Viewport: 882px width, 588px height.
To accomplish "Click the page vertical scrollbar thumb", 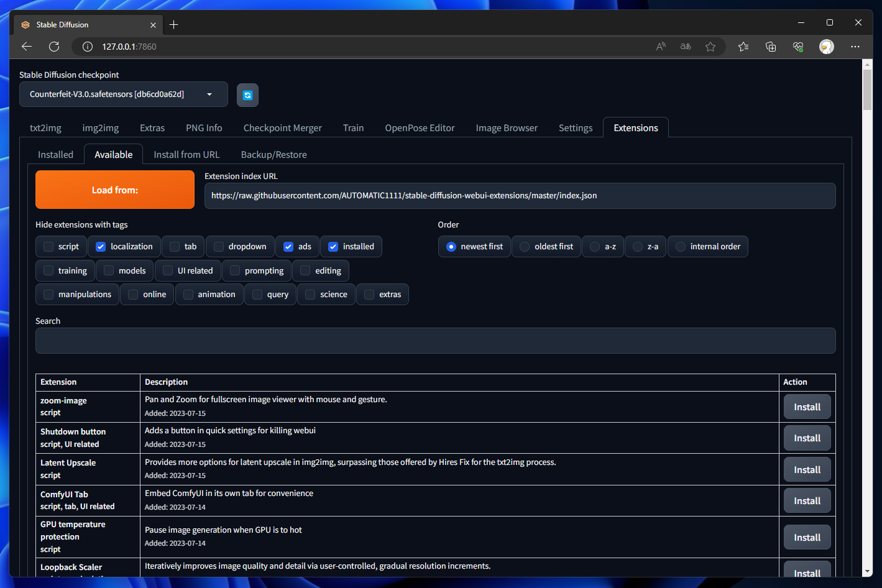I will click(867, 90).
